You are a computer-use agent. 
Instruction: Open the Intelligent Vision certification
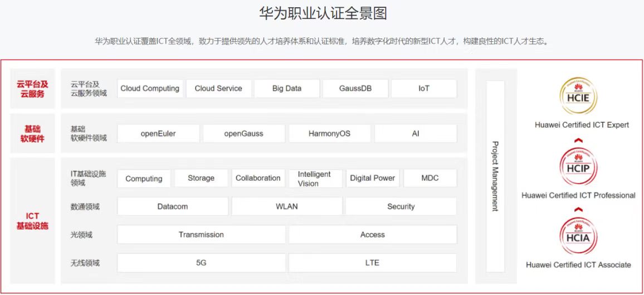tap(315, 178)
